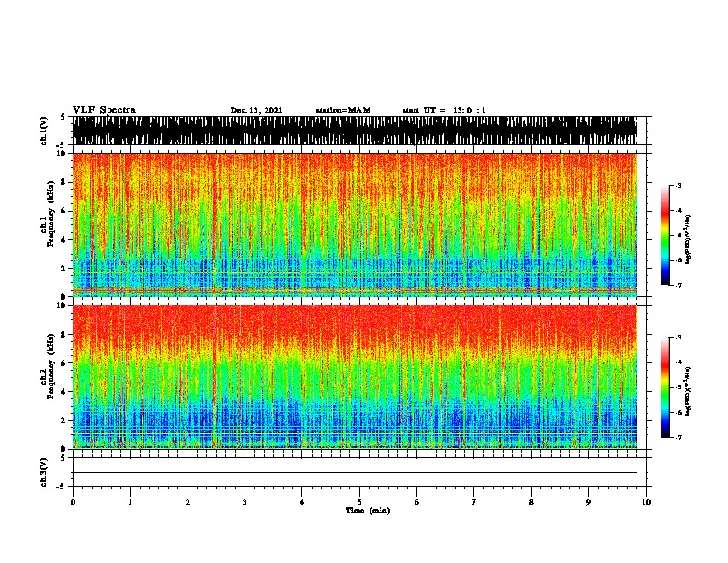Screen dimensions: 728x563
Task: Click the '5' tick on ch.1(V) waveform axis
Action: 64,117
